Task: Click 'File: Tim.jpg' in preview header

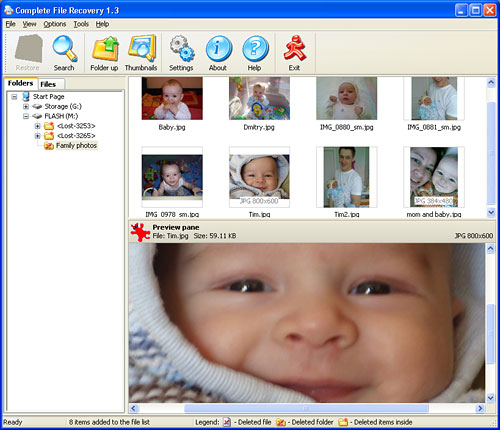Action: point(170,236)
